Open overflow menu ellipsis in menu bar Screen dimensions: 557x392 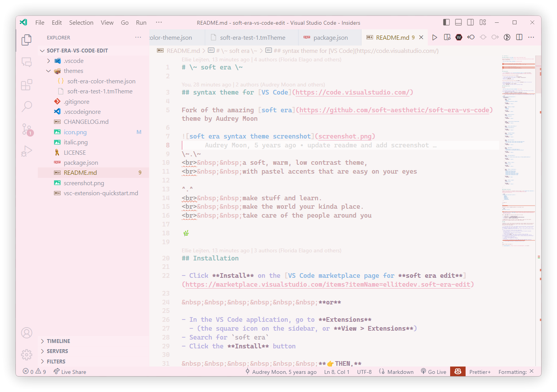pyautogui.click(x=159, y=22)
